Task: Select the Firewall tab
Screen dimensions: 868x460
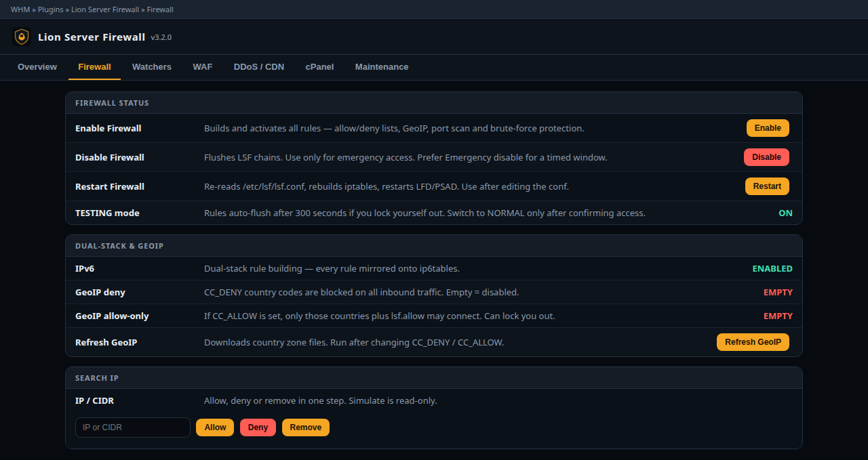Action: tap(94, 67)
